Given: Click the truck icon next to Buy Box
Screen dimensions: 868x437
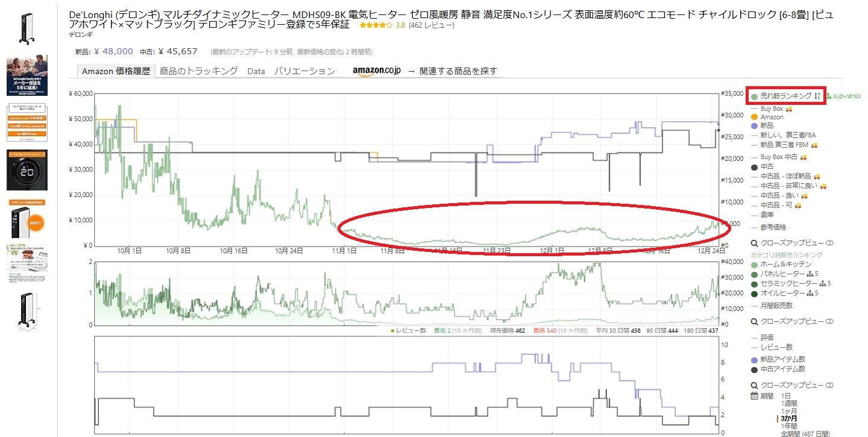Looking at the screenshot, I should coord(788,108).
